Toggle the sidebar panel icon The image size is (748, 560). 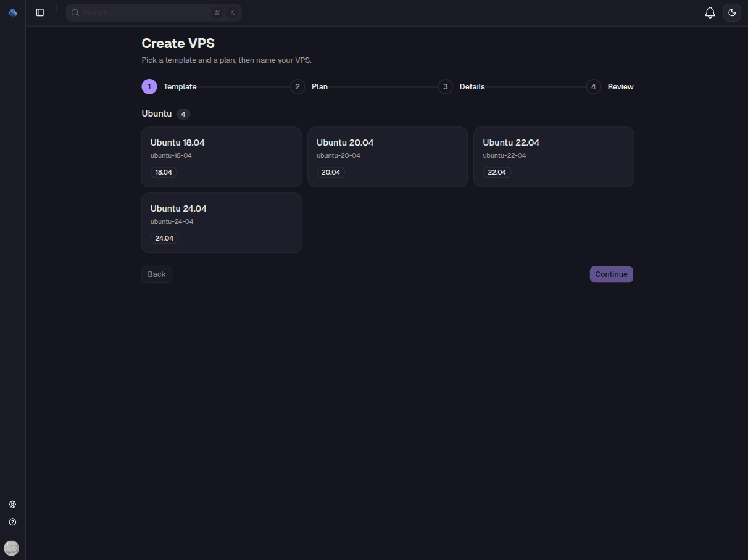tap(40, 12)
